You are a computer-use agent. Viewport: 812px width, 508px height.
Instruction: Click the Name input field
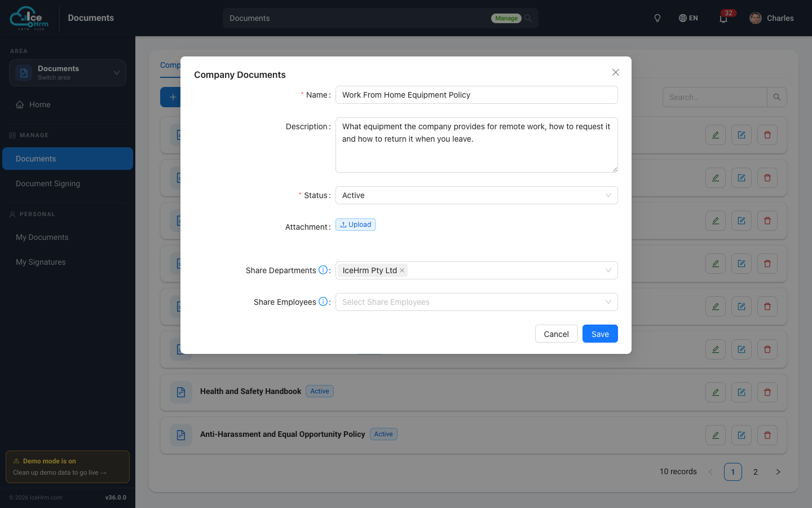point(476,95)
